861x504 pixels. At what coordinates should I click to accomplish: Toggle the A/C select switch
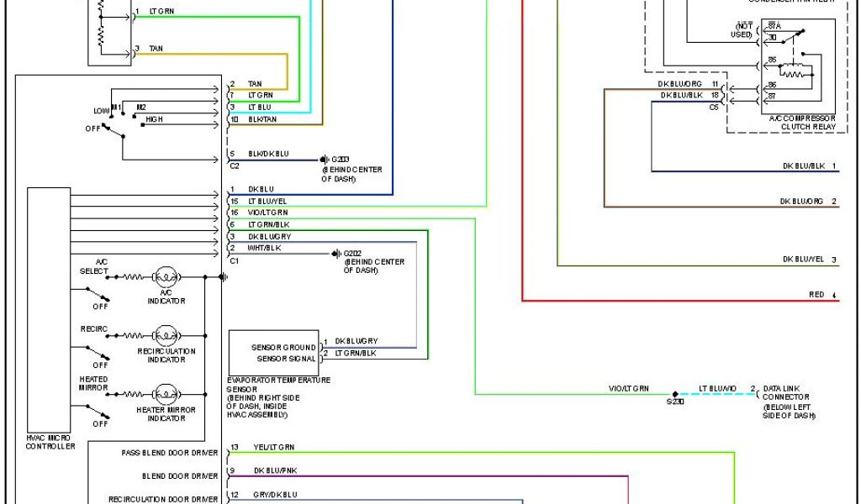tap(98, 295)
